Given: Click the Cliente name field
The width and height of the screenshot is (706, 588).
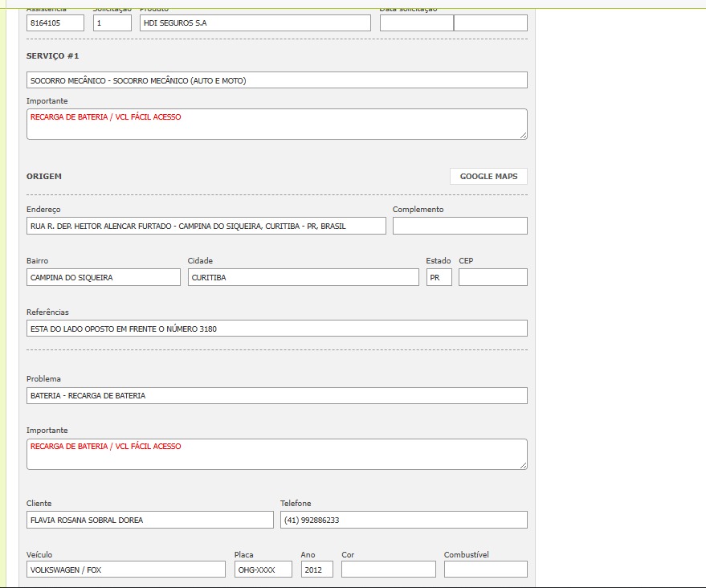Looking at the screenshot, I should coord(149,520).
